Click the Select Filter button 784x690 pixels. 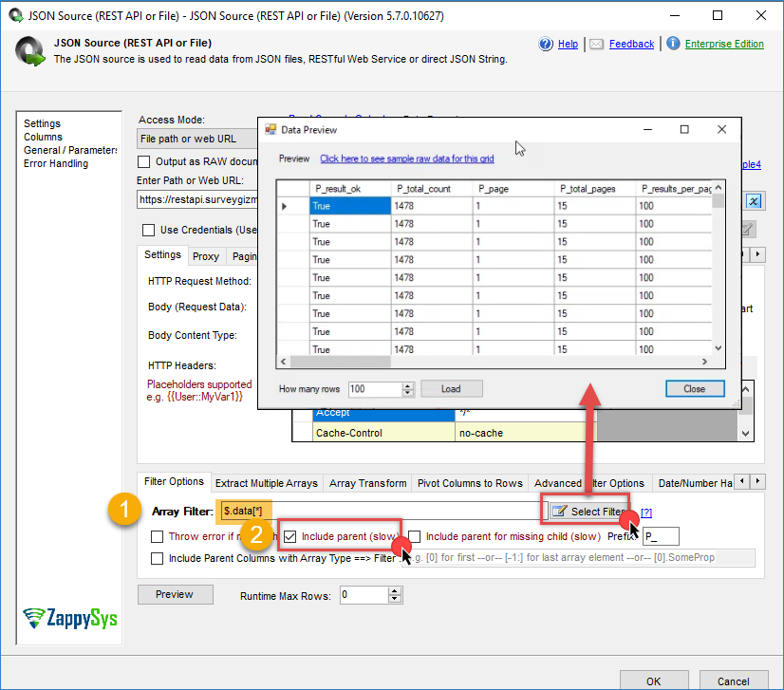(589, 512)
